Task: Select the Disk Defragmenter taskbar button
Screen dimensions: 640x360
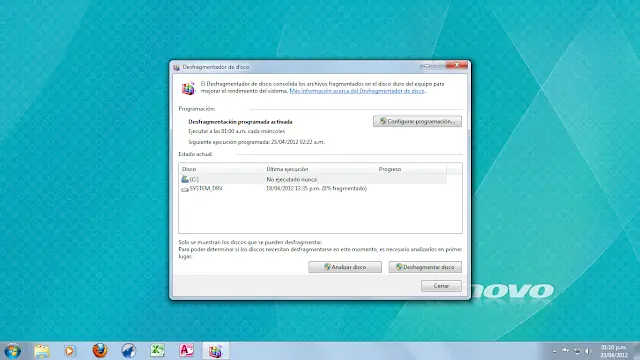Action: [x=216, y=351]
